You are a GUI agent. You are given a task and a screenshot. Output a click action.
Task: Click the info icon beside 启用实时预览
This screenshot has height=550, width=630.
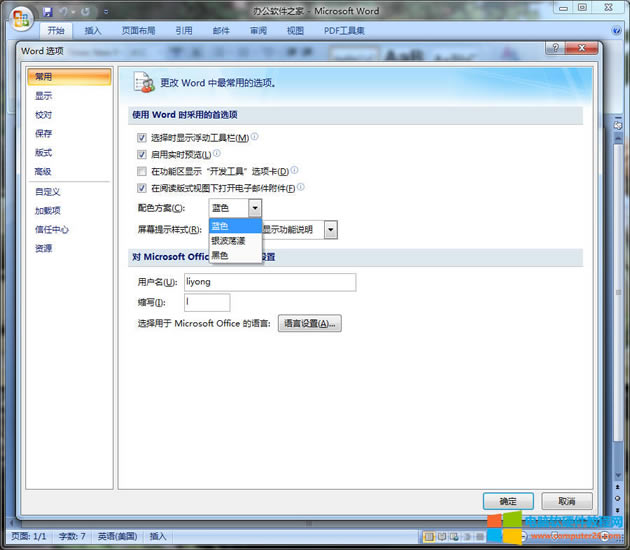pyautogui.click(x=217, y=153)
